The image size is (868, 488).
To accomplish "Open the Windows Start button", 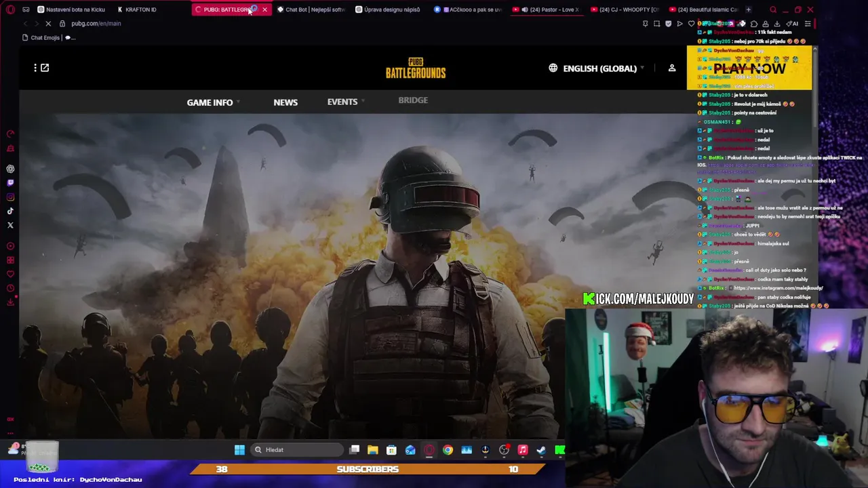I will pyautogui.click(x=239, y=449).
